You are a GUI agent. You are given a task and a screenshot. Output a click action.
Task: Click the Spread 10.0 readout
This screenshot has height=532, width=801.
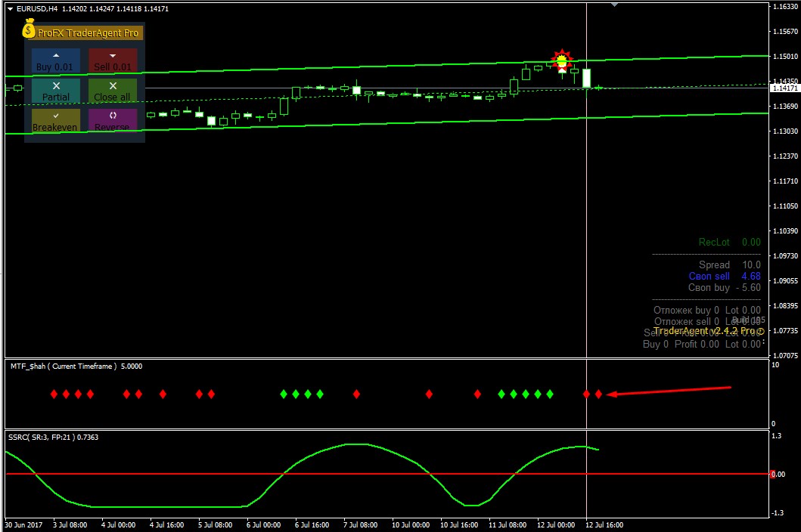[729, 264]
